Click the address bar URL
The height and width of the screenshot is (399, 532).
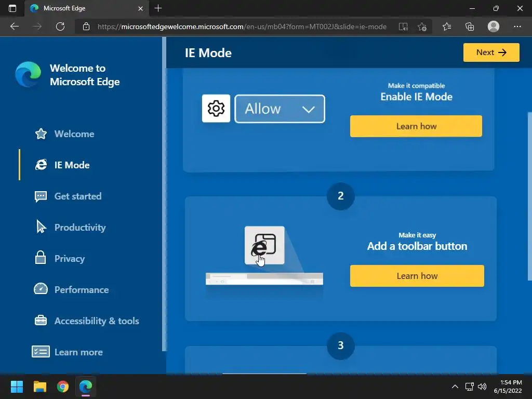pos(242,26)
